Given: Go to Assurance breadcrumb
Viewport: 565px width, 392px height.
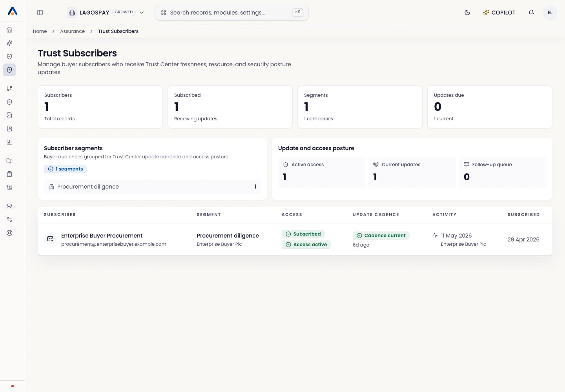Looking at the screenshot, I should [73, 31].
